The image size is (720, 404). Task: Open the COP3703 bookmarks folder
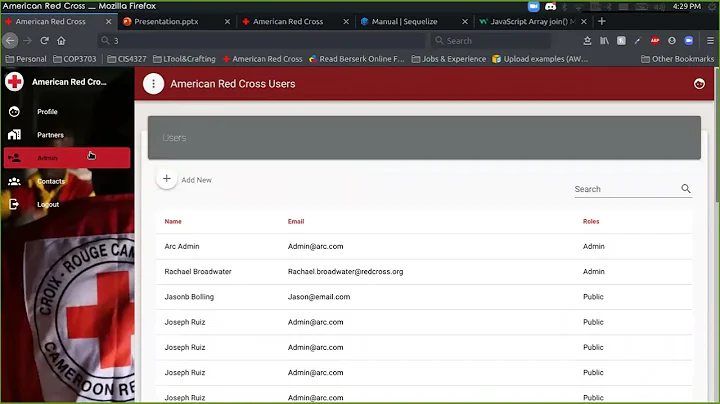75,59
